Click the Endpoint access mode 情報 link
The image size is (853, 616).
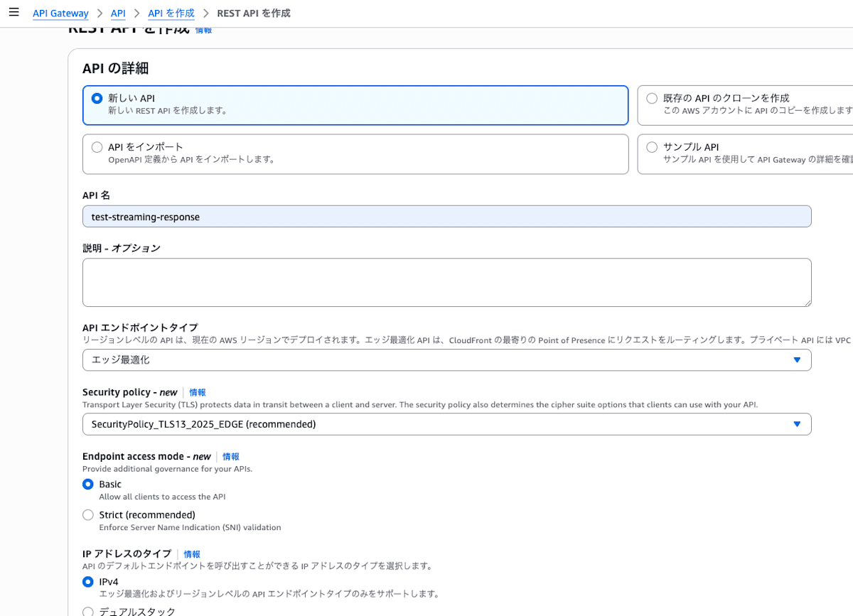pyautogui.click(x=230, y=456)
